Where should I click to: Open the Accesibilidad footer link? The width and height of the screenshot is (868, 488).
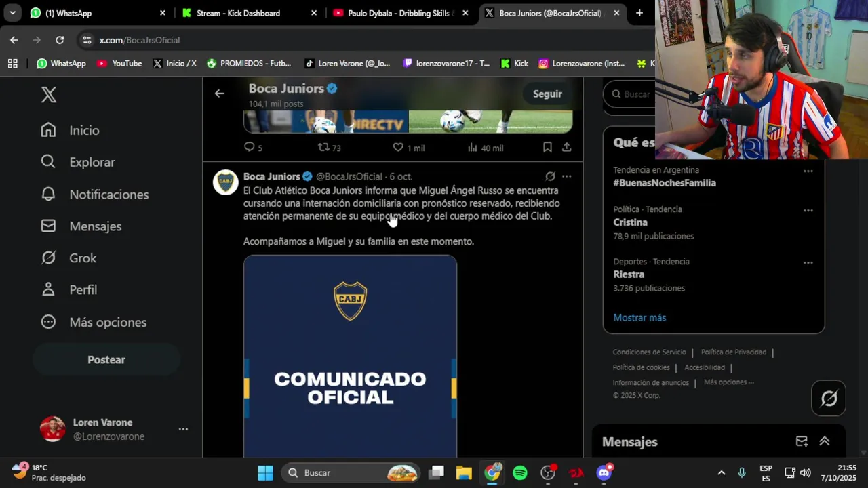coord(705,367)
